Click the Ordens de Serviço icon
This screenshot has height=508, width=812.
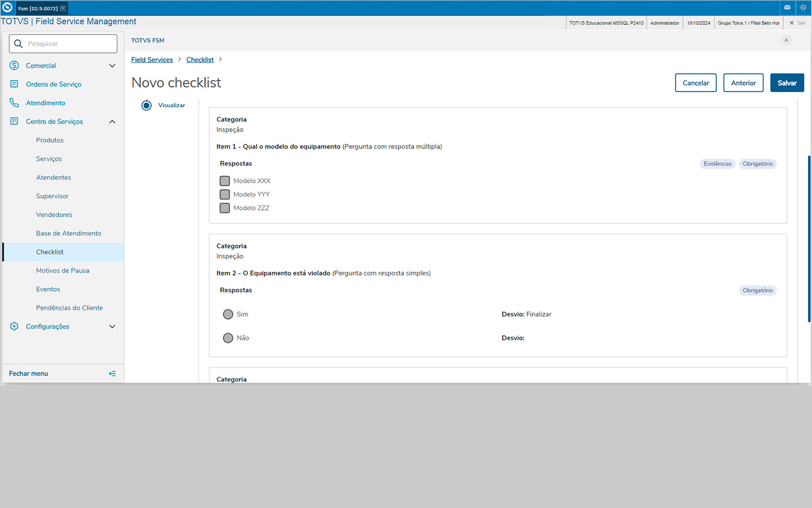tap(14, 84)
